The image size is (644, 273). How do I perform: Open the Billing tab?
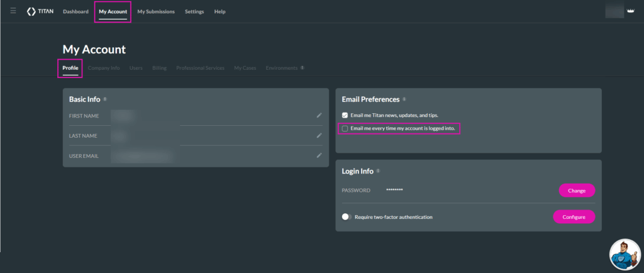point(159,68)
